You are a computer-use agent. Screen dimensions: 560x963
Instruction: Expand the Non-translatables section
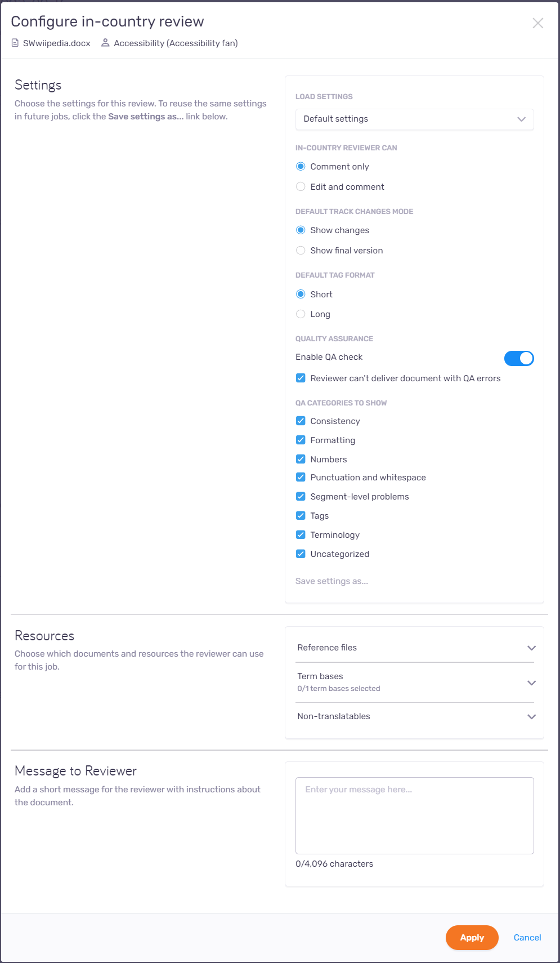point(415,716)
